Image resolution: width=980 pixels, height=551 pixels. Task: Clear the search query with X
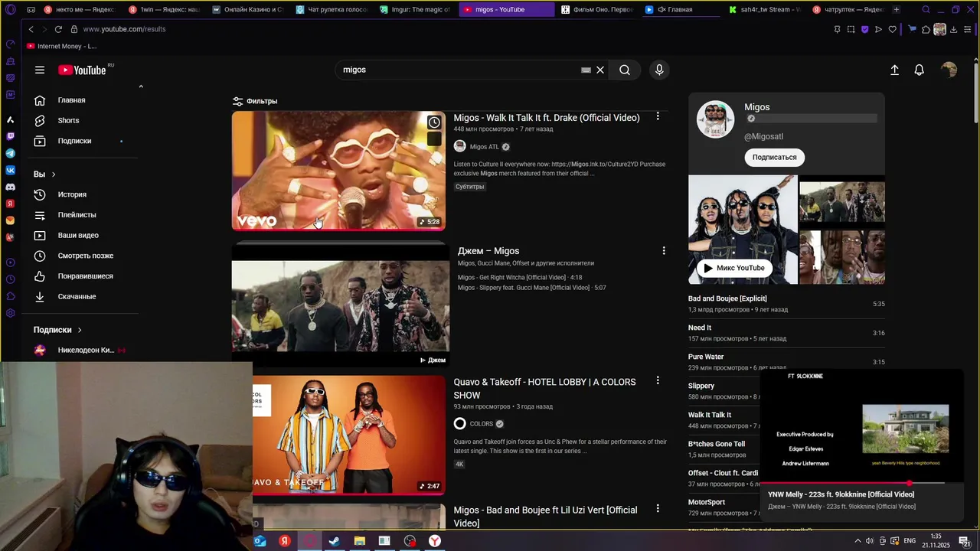click(x=600, y=70)
